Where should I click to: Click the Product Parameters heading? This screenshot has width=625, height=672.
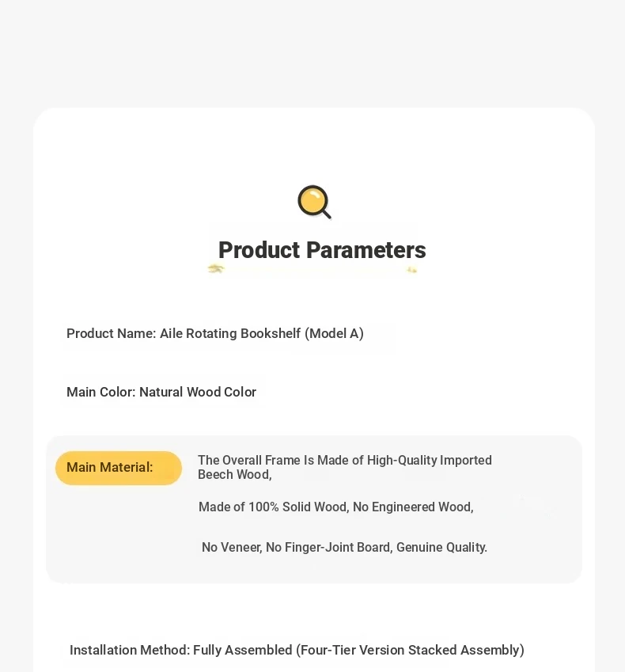click(x=322, y=250)
